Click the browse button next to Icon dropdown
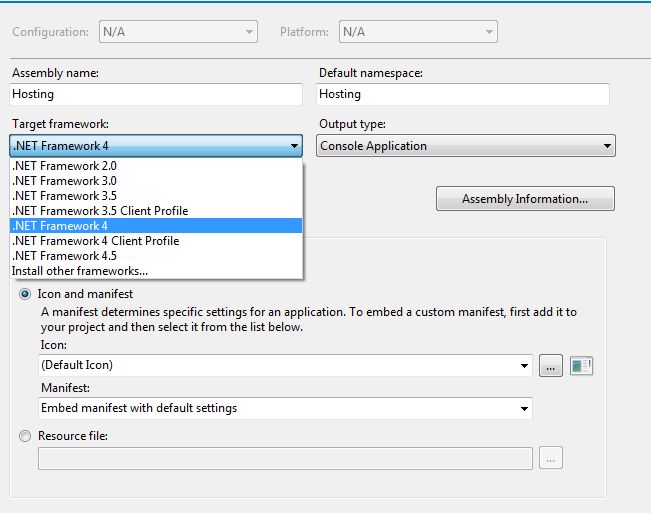This screenshot has height=513, width=651. (551, 366)
